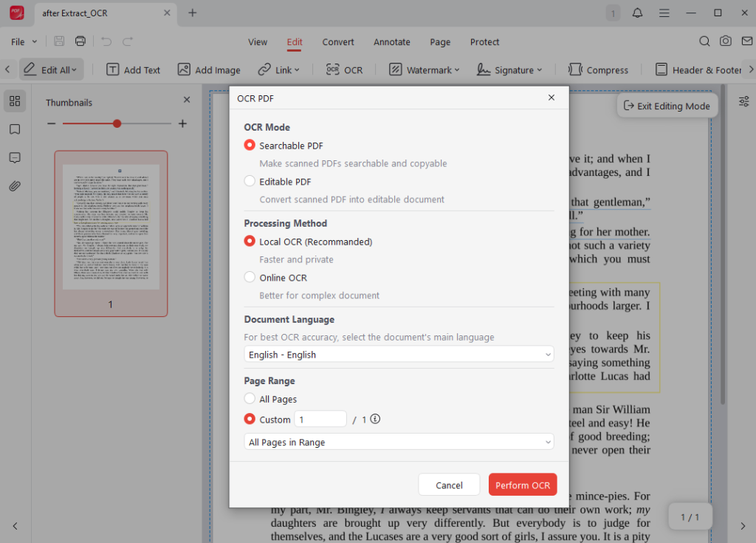The width and height of the screenshot is (756, 543).
Task: Open the hamburger menu icon
Action: tap(664, 13)
